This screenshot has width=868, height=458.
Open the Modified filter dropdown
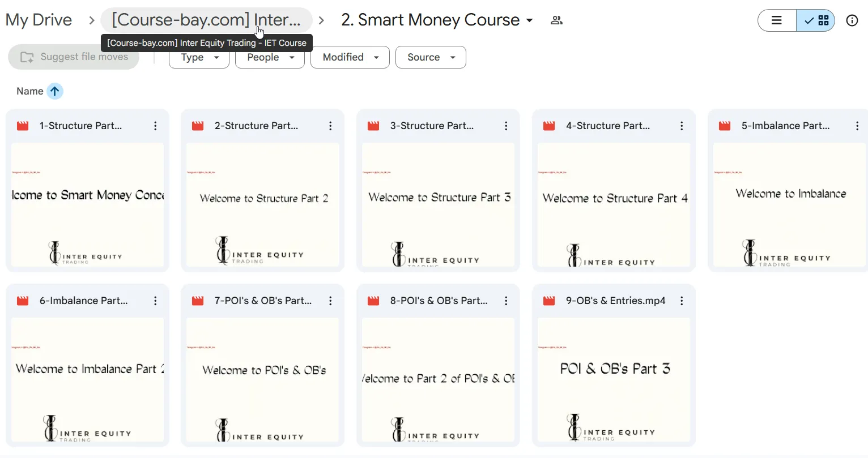350,57
